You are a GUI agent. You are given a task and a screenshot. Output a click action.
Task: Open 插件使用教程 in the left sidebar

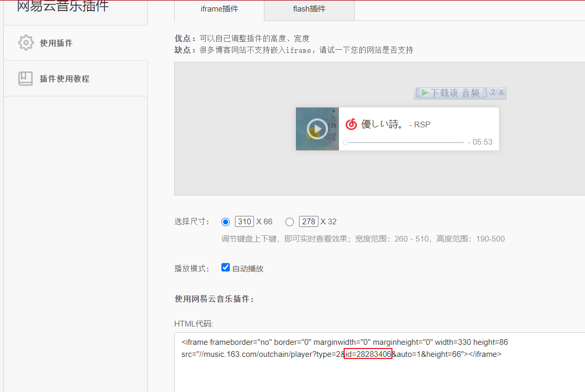tap(65, 79)
